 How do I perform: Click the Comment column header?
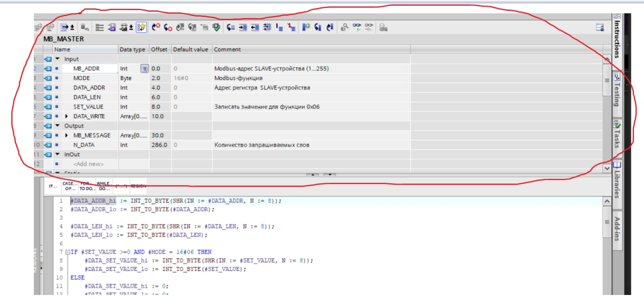coord(227,50)
